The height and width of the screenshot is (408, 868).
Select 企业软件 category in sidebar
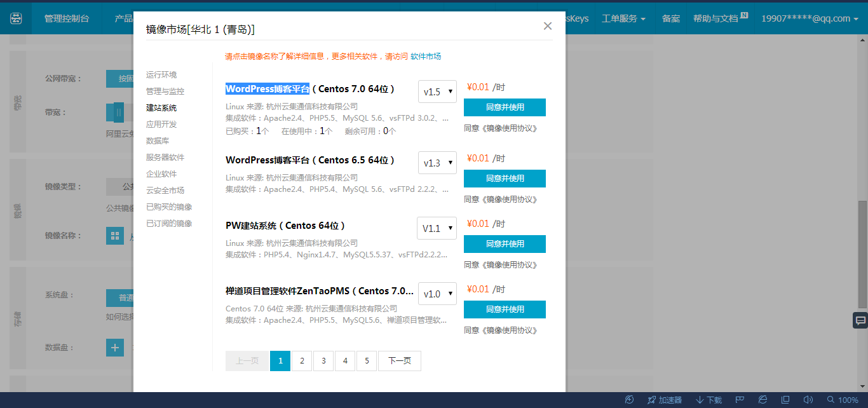coord(161,174)
